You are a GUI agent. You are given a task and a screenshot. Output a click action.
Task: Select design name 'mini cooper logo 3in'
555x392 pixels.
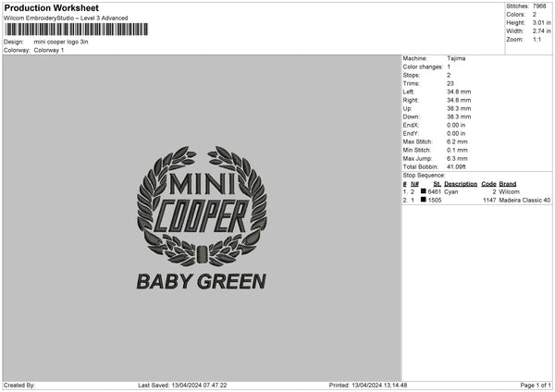(x=61, y=42)
